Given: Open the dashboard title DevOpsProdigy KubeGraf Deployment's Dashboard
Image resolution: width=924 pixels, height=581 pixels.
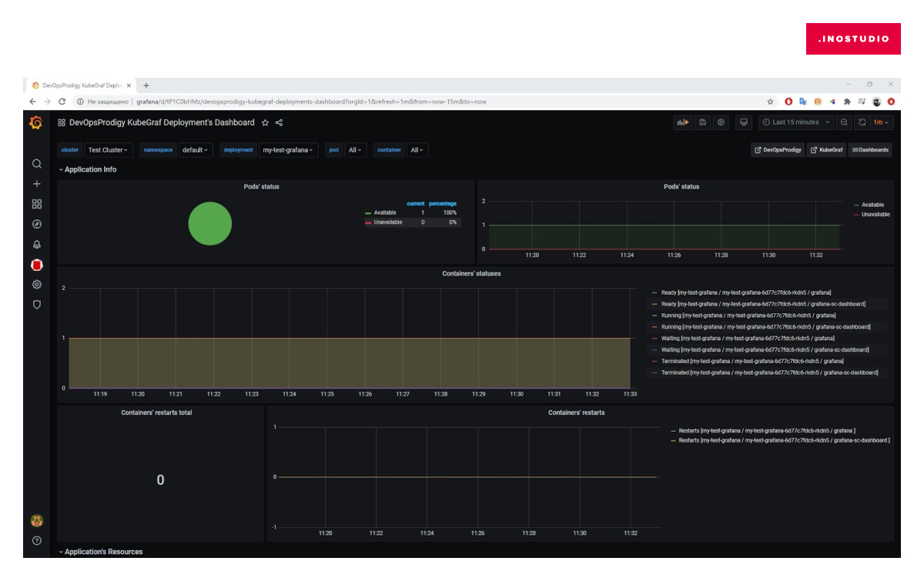Looking at the screenshot, I should (162, 122).
